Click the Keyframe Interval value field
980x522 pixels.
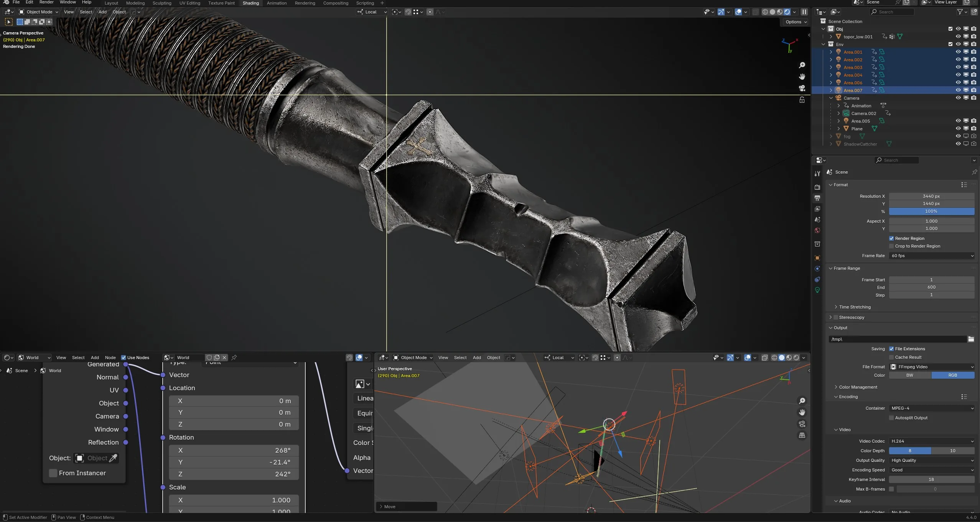click(932, 479)
